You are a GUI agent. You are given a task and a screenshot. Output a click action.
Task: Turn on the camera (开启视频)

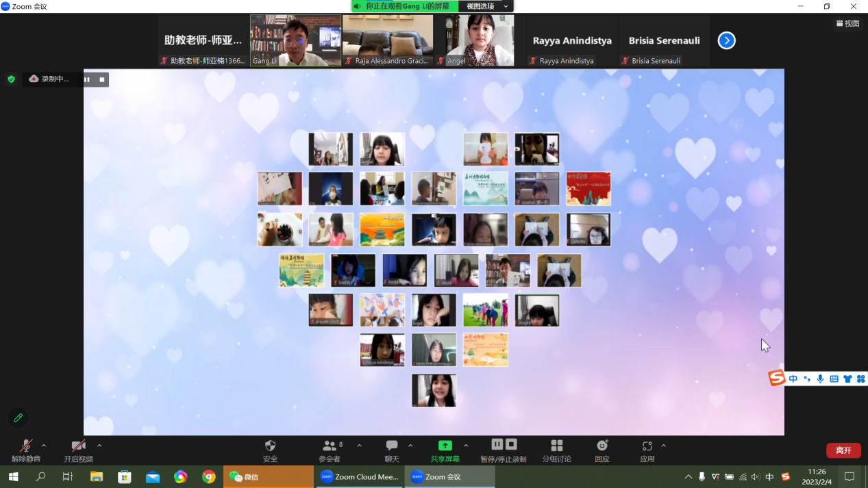tap(78, 446)
